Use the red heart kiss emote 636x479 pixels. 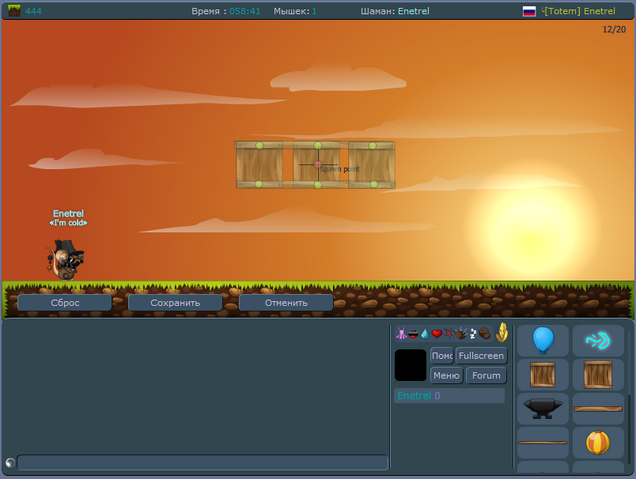coord(436,334)
